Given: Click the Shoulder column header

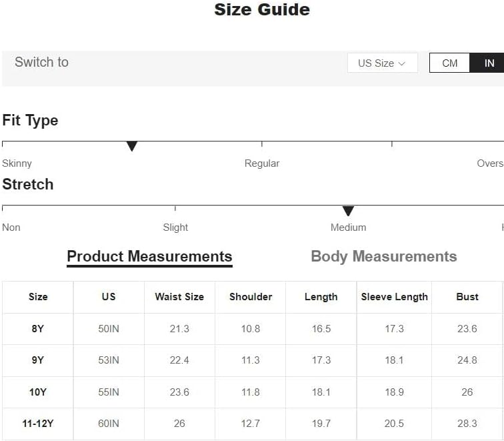Looking at the screenshot, I should [x=251, y=297].
